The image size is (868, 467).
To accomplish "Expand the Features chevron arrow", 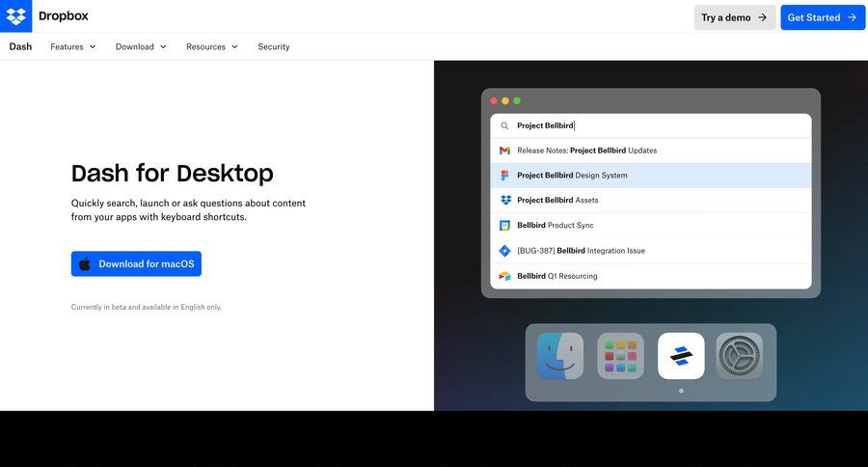I will (x=93, y=46).
